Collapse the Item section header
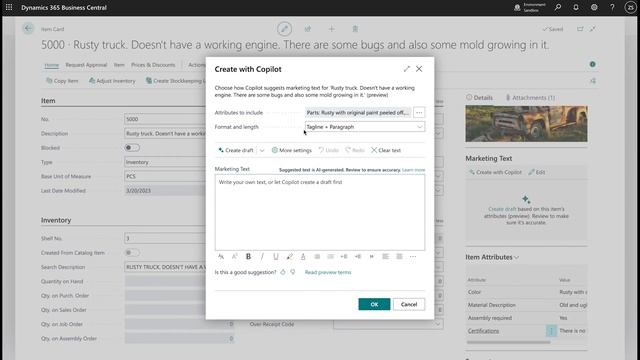The height and width of the screenshot is (360, 640). pyautogui.click(x=48, y=100)
